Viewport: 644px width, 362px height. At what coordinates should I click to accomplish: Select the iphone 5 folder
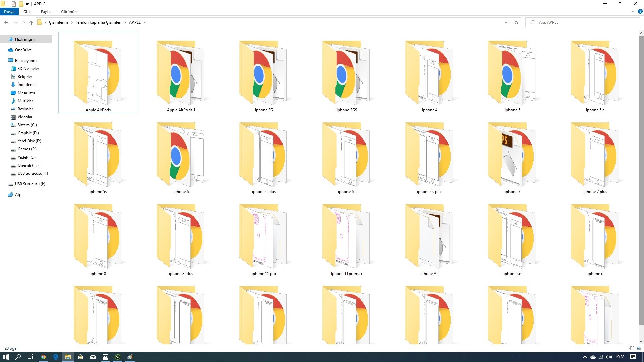coord(512,73)
